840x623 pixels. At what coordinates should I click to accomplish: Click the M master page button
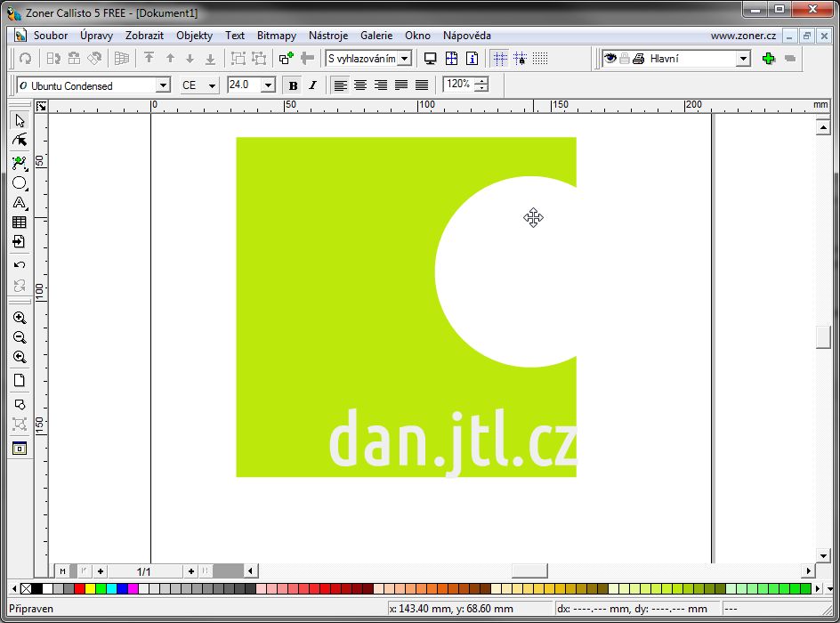pyautogui.click(x=62, y=571)
